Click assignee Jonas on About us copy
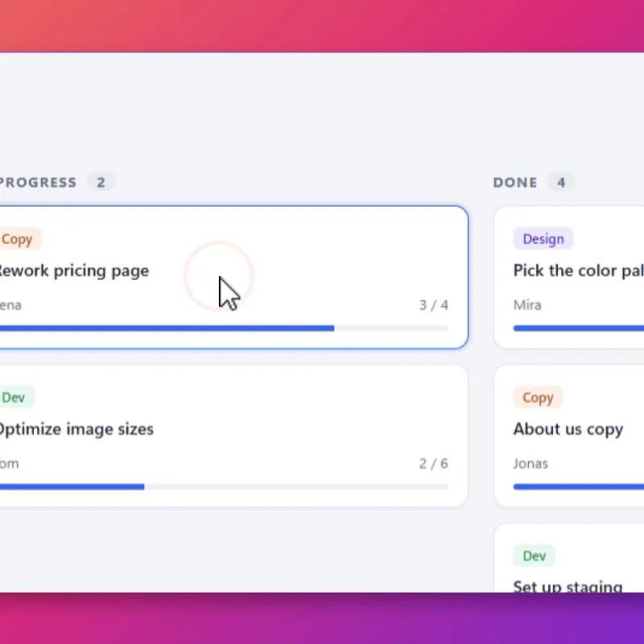Image resolution: width=644 pixels, height=644 pixels. point(530,464)
